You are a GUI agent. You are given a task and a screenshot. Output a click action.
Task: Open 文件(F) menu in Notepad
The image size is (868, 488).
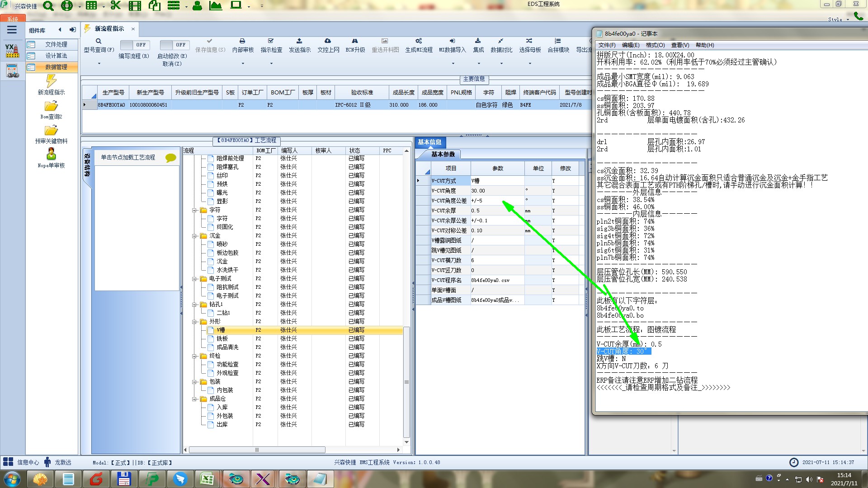coord(607,45)
